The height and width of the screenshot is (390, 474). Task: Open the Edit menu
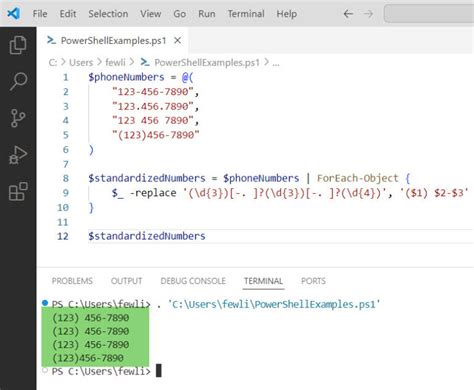68,14
